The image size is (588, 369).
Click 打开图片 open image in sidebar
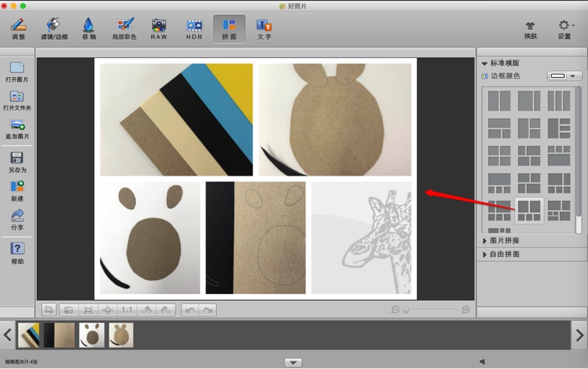tap(17, 72)
